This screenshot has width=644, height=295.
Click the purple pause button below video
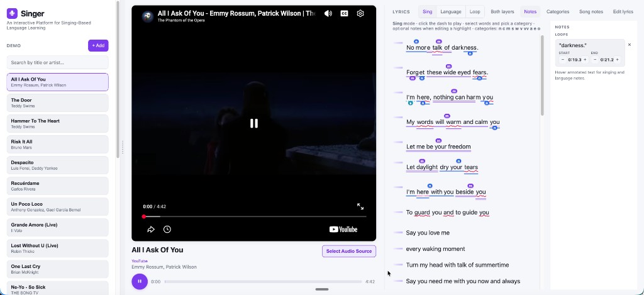tap(140, 281)
